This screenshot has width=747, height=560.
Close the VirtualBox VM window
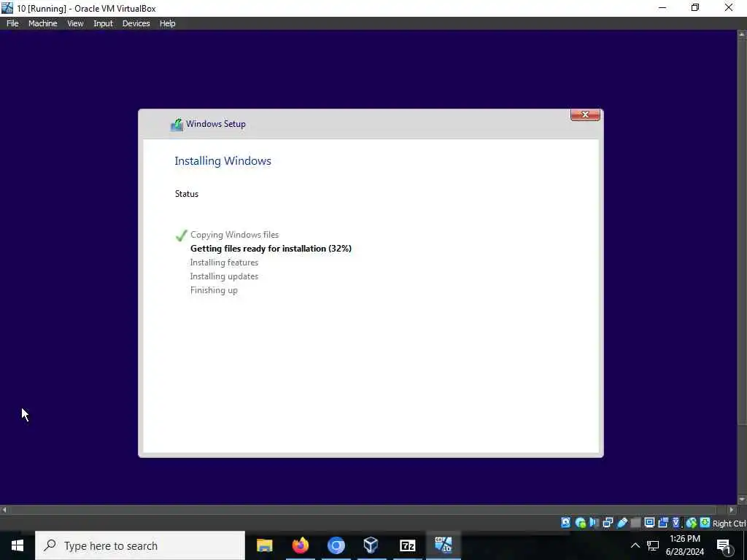(729, 7)
